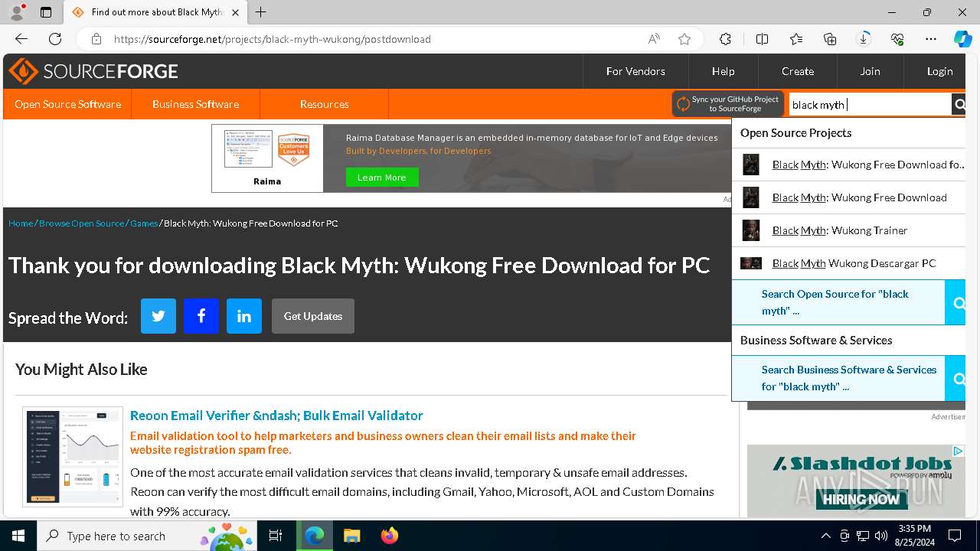Open Windows Start menu
Screen dimensions: 980x551
[x=18, y=536]
